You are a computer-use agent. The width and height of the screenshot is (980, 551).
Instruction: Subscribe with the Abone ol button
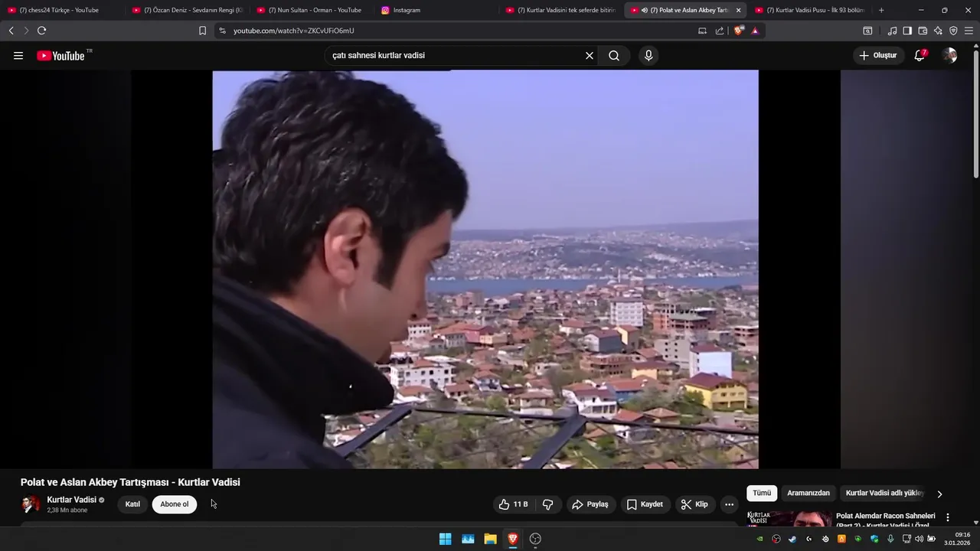click(x=175, y=504)
